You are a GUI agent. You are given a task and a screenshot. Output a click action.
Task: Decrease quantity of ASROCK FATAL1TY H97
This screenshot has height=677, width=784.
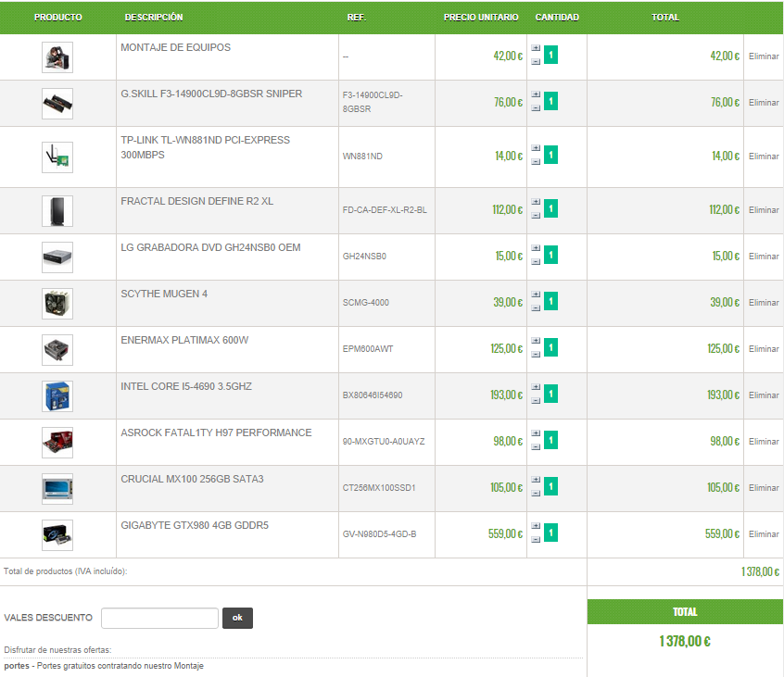click(x=536, y=446)
